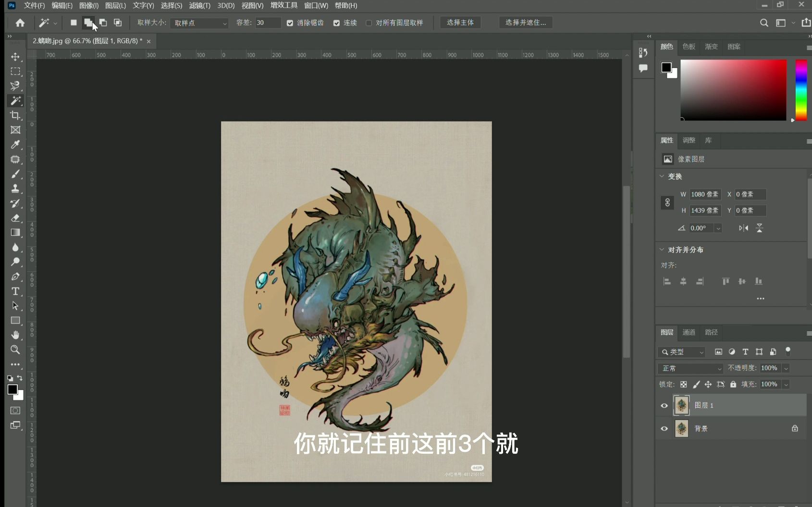The height and width of the screenshot is (507, 812).
Task: Switch to the 调整 tab
Action: tap(689, 140)
